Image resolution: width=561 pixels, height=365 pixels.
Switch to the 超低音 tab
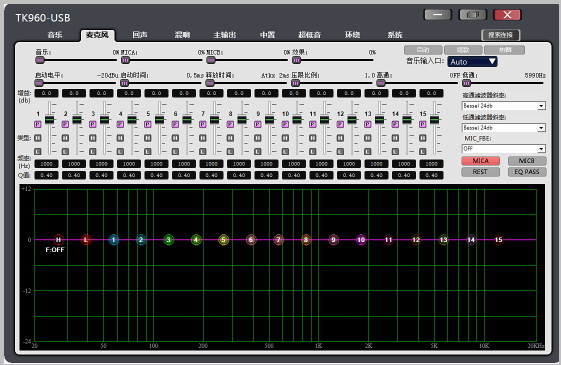(309, 35)
